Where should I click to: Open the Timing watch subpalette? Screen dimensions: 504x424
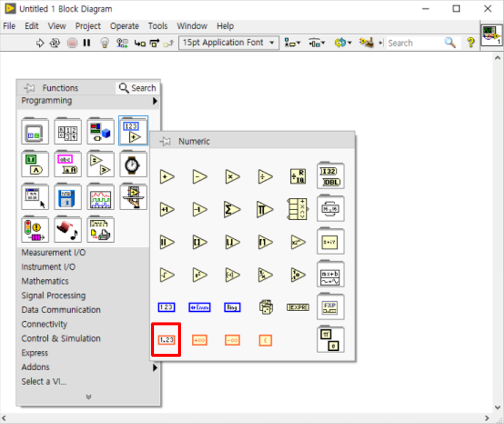[x=133, y=164]
